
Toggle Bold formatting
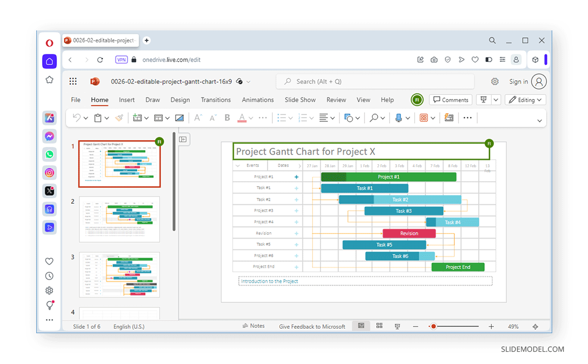pyautogui.click(x=227, y=118)
